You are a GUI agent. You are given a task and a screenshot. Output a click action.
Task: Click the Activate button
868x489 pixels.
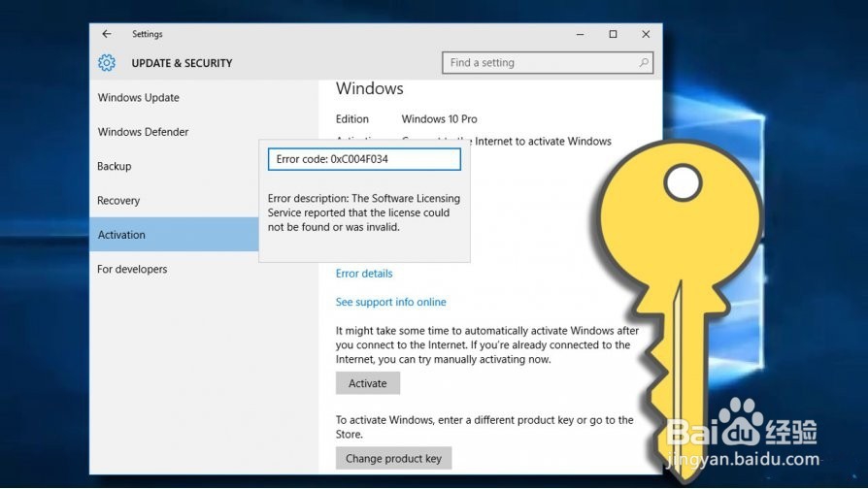pyautogui.click(x=368, y=383)
